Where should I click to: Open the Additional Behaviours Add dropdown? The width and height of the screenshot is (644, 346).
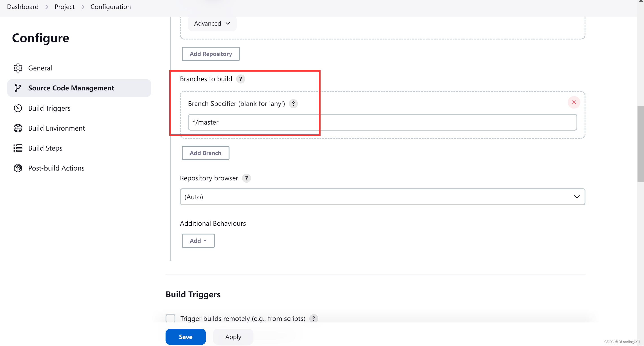tap(198, 241)
